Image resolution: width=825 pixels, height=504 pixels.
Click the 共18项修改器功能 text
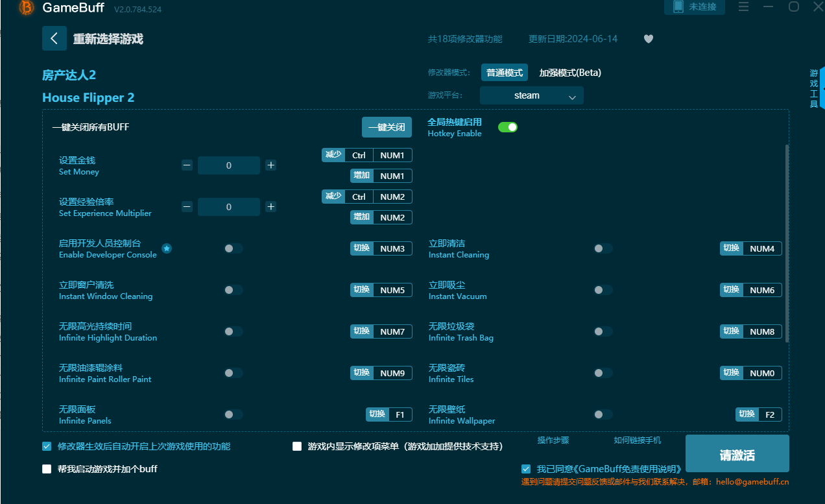465,39
